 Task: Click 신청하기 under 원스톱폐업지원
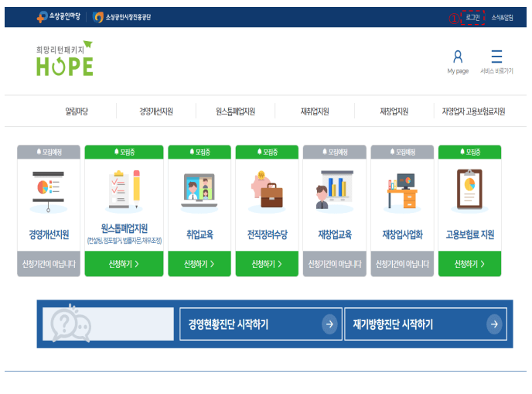click(x=124, y=264)
